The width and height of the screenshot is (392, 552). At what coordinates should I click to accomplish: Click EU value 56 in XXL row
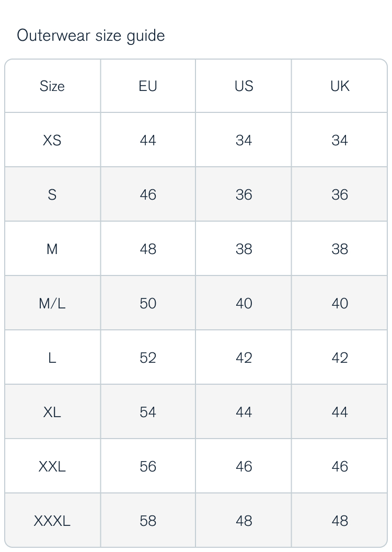click(148, 467)
